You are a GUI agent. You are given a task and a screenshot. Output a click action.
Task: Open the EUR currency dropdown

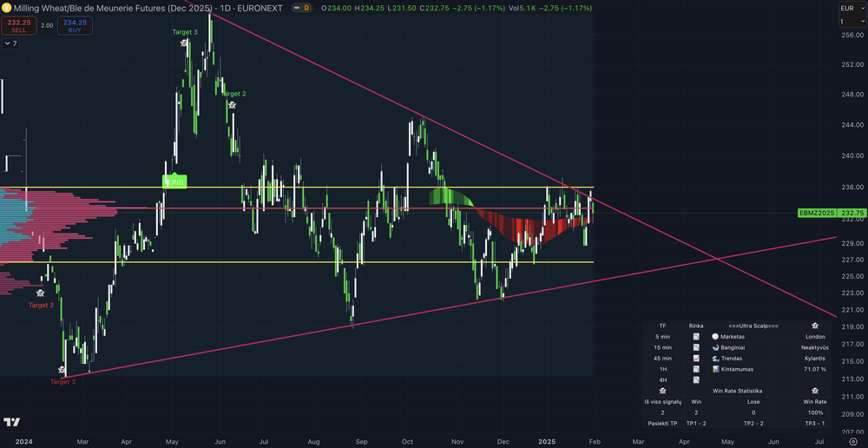click(x=852, y=8)
